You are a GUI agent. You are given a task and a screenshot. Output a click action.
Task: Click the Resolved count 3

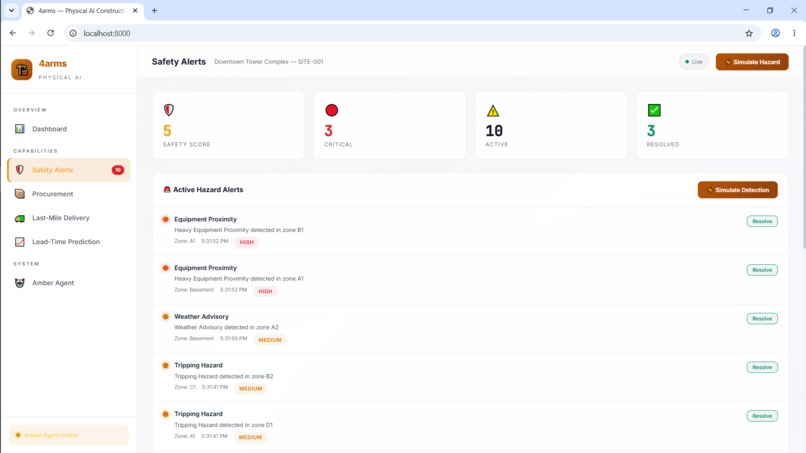[x=651, y=131]
